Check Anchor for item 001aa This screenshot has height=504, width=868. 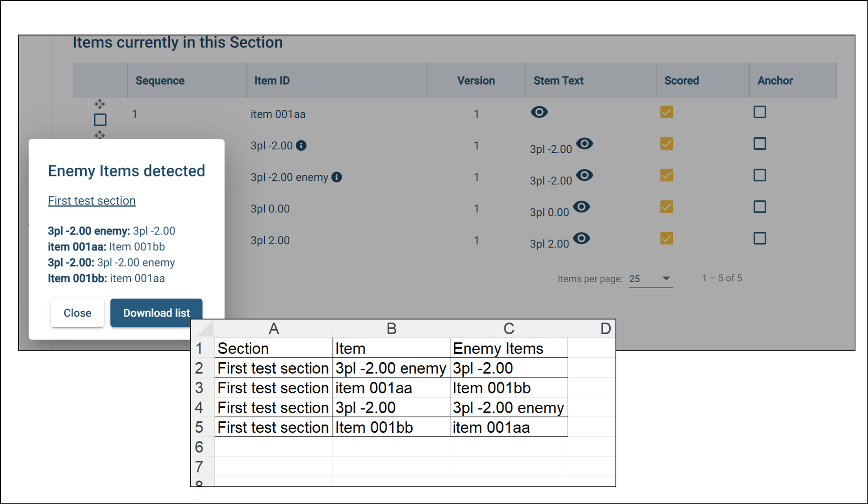click(x=760, y=112)
